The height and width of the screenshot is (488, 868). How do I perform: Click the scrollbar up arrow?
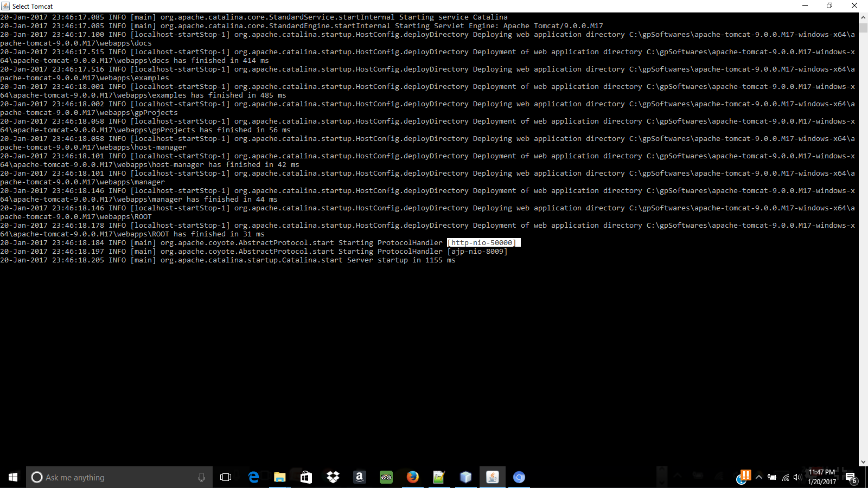point(863,16)
